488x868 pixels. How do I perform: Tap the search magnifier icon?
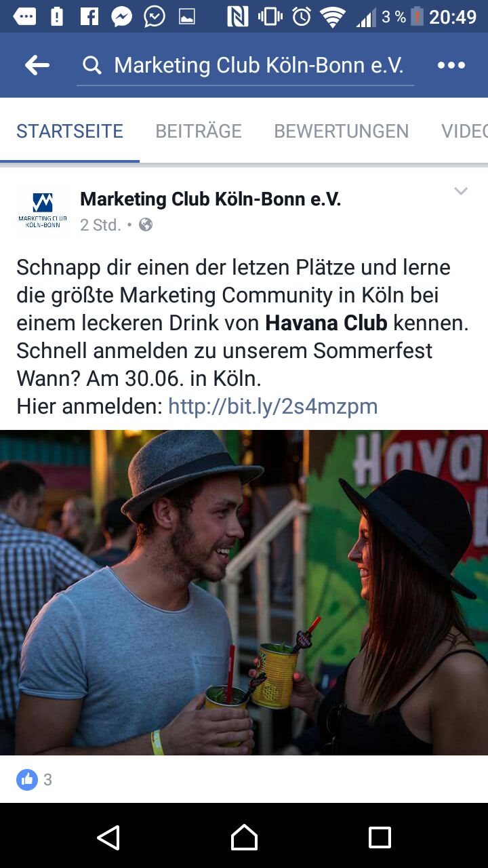[92, 66]
